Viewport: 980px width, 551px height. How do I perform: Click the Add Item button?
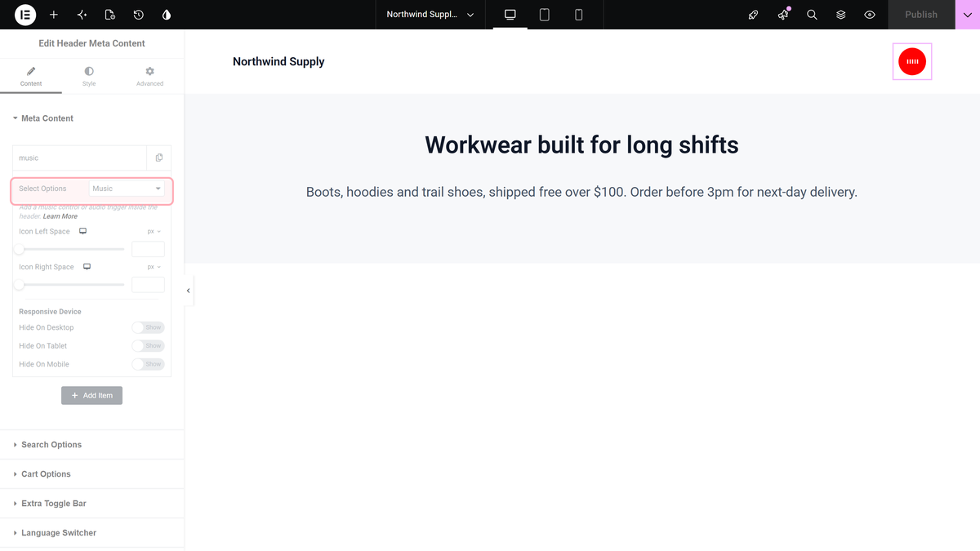point(91,396)
